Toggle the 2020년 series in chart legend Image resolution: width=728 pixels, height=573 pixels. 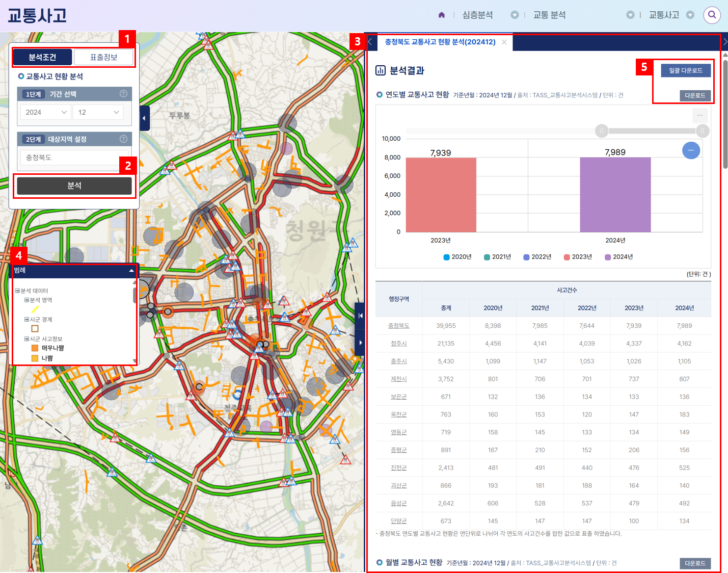457,257
